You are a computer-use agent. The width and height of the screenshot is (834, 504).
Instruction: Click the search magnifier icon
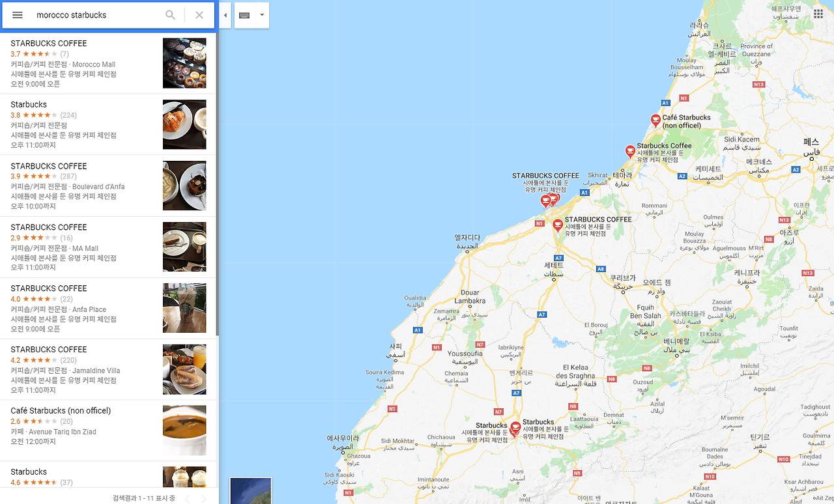170,15
